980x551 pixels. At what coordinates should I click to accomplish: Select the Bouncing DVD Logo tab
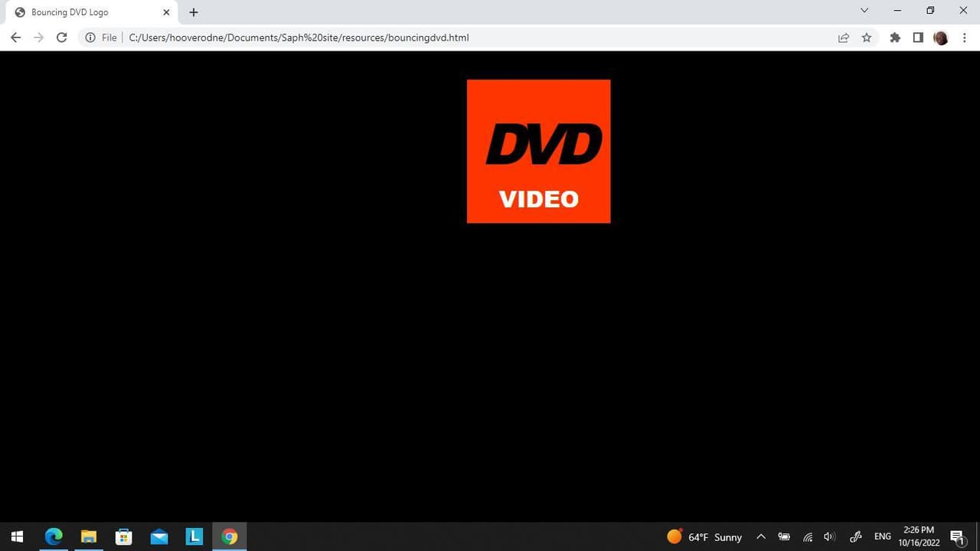(92, 12)
